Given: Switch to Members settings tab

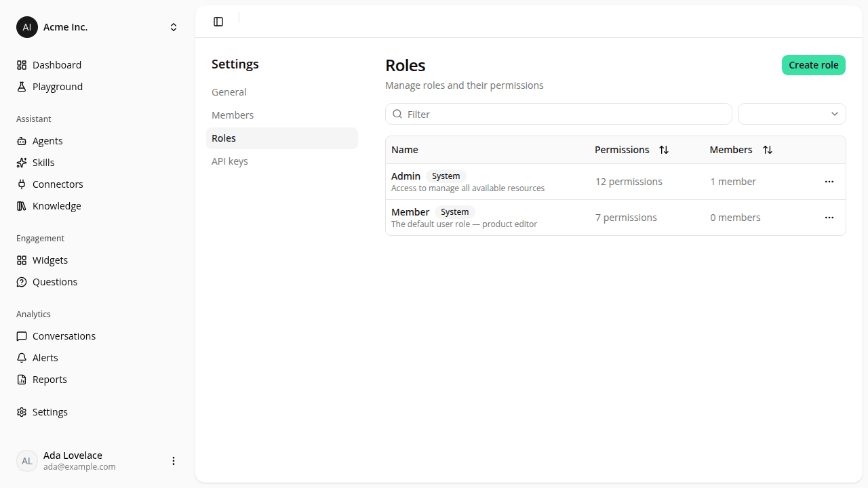Looking at the screenshot, I should click(x=282, y=115).
